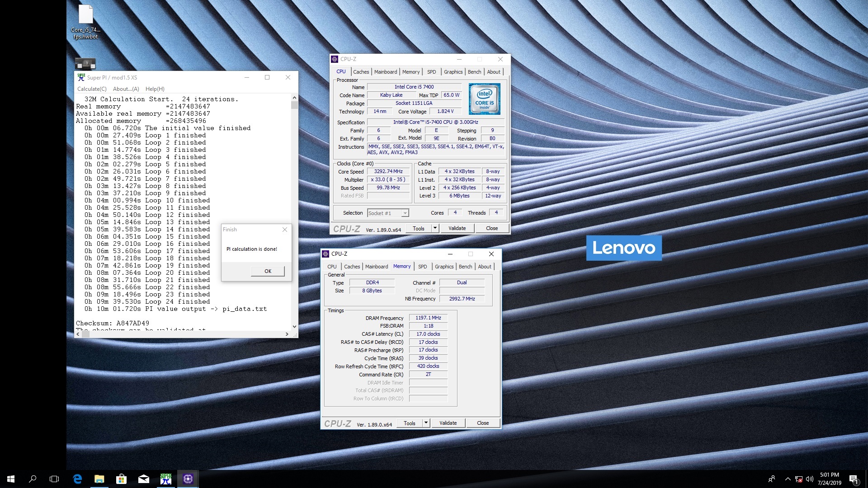Open Mainboard tab in lower CPU-Z window
868x488 pixels.
(x=377, y=267)
